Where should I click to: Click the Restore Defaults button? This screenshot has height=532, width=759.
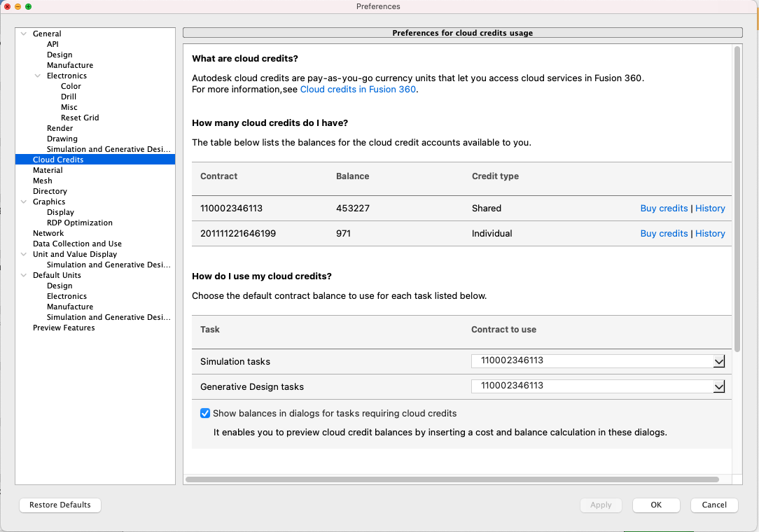coord(60,505)
